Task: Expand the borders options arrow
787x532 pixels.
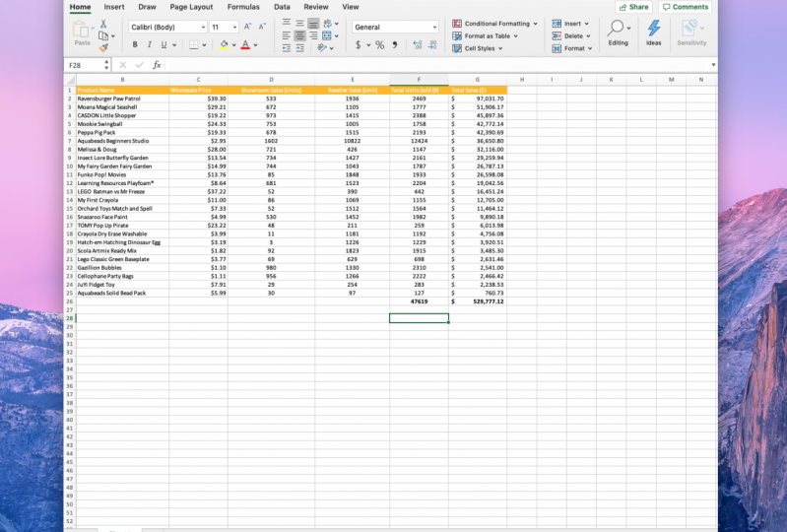Action: tap(204, 45)
